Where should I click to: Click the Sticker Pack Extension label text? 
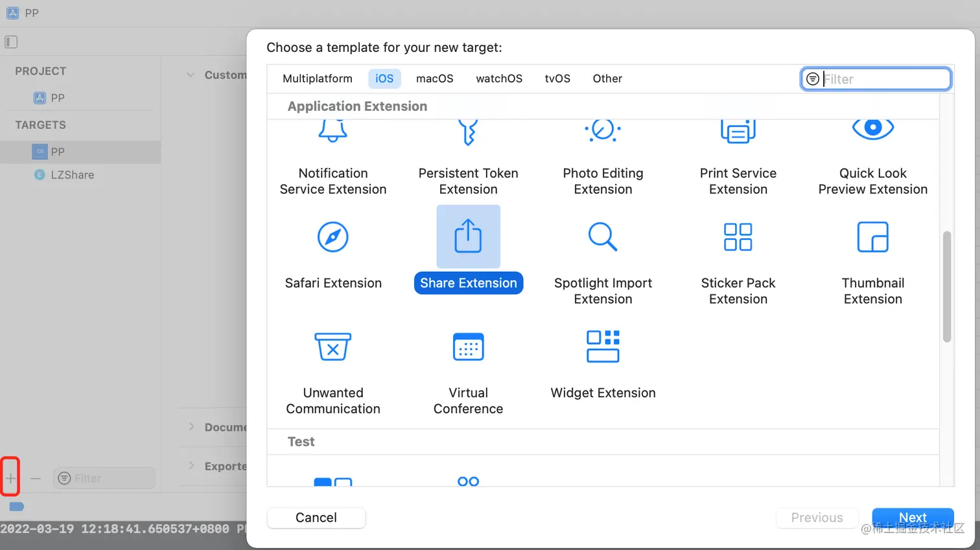(x=738, y=291)
